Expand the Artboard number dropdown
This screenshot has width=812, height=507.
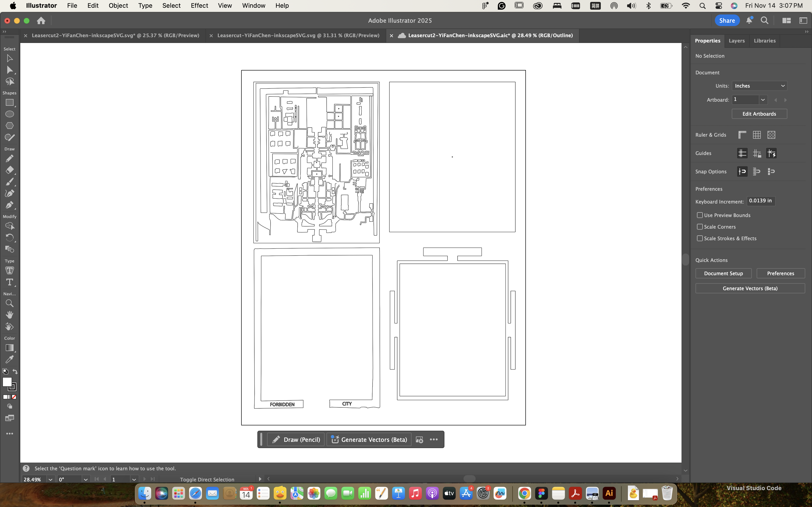[763, 99]
